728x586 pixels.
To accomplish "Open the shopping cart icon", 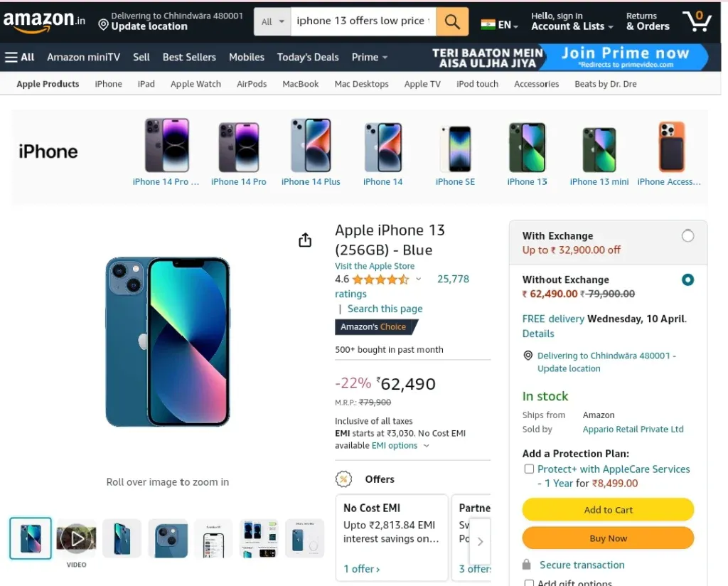I will point(697,21).
